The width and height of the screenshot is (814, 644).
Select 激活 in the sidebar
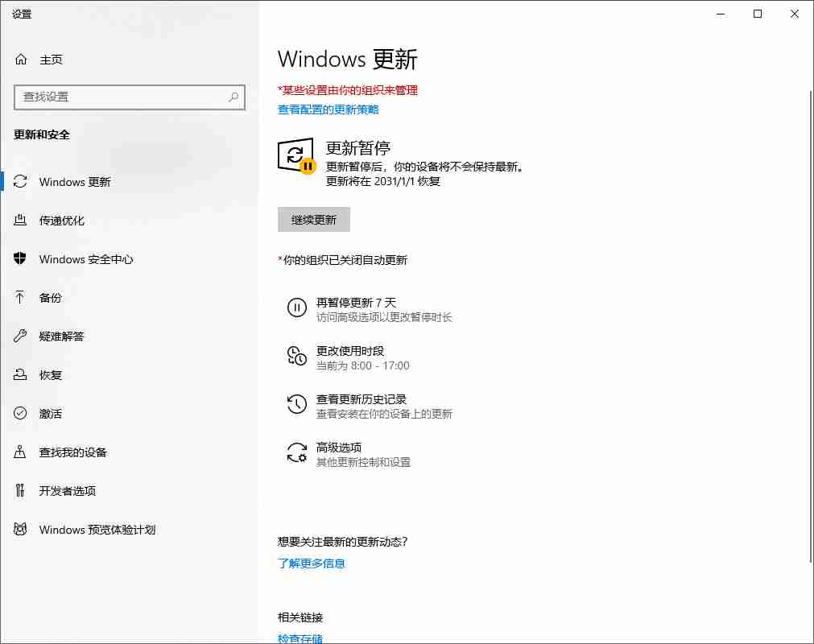point(51,413)
